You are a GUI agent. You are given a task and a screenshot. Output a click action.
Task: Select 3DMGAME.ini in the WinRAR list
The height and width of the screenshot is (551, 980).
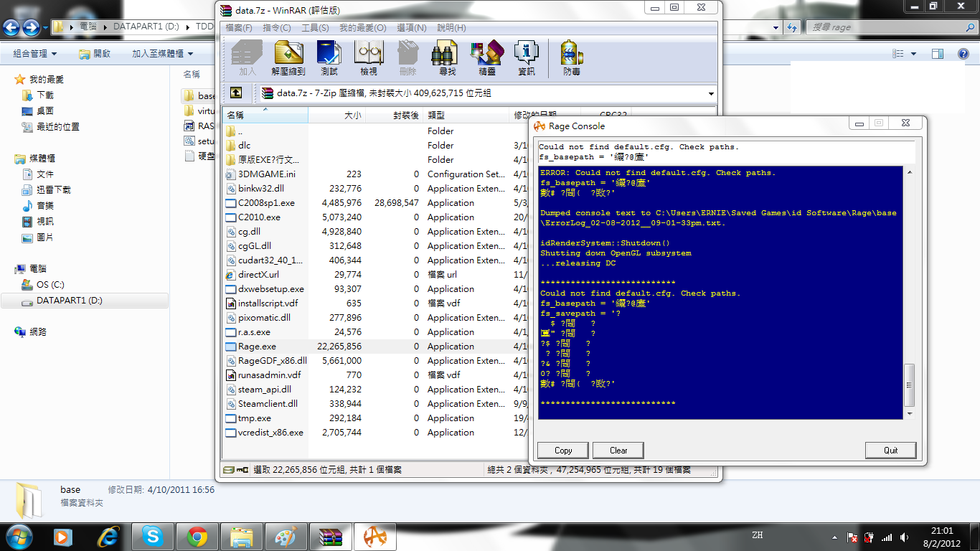(266, 174)
